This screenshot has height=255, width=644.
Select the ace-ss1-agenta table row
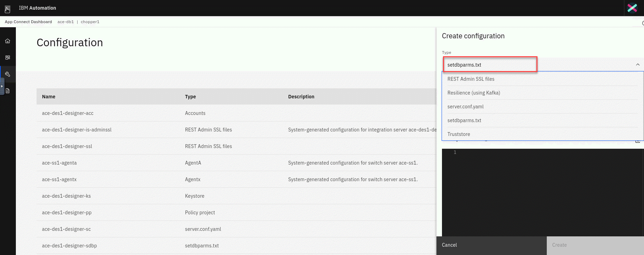pyautogui.click(x=59, y=163)
